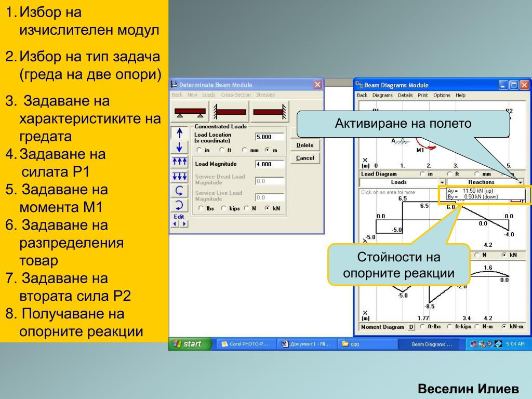The width and height of the screenshot is (532, 399).
Task: Select N-m moment diagram unit
Action: click(477, 327)
